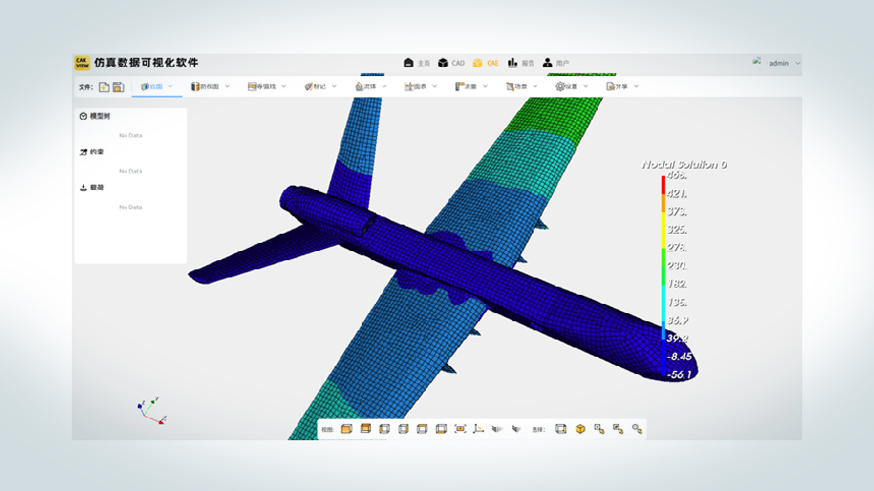Click the open file icon beside 文件
874x491 pixels.
[103, 87]
